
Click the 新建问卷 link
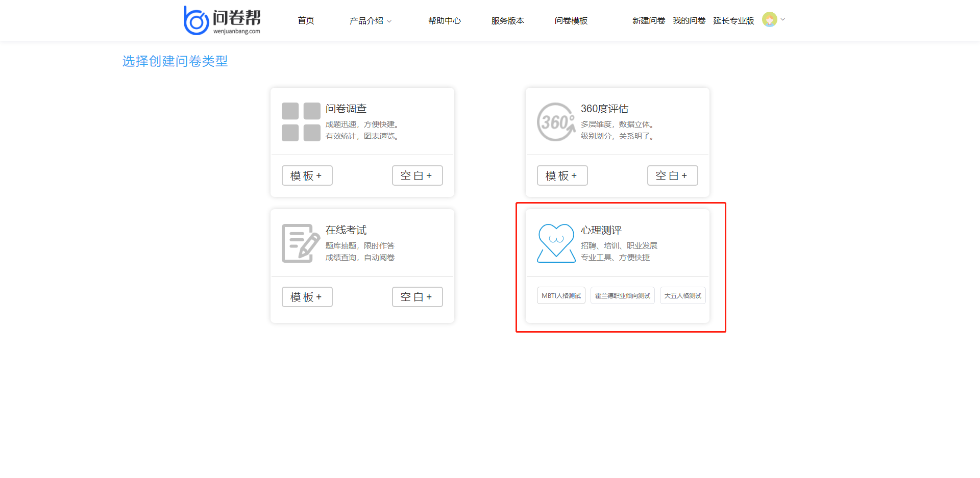click(649, 21)
